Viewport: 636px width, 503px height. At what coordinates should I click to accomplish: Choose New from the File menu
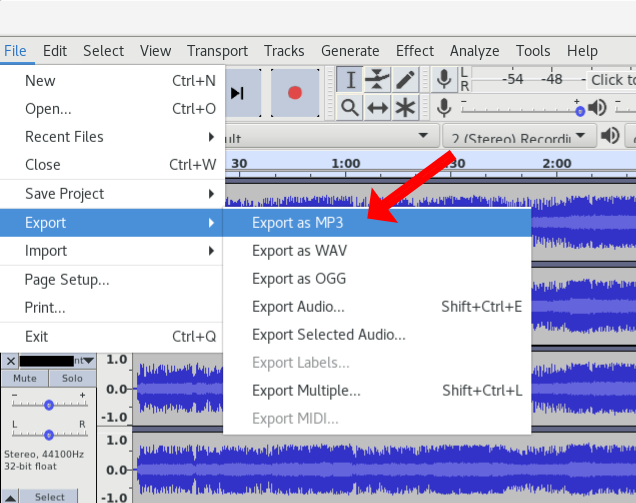(112, 81)
